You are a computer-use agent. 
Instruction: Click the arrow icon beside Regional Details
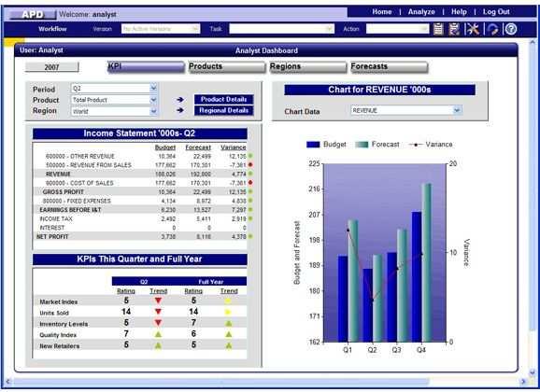pos(180,110)
